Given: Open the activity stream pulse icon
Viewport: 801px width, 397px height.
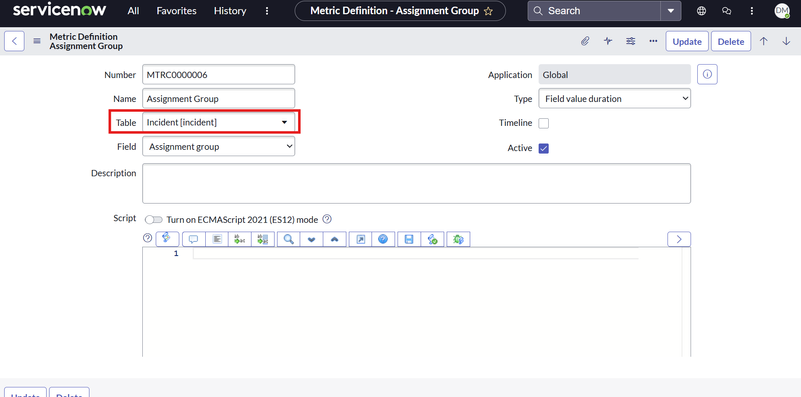Looking at the screenshot, I should (x=608, y=41).
